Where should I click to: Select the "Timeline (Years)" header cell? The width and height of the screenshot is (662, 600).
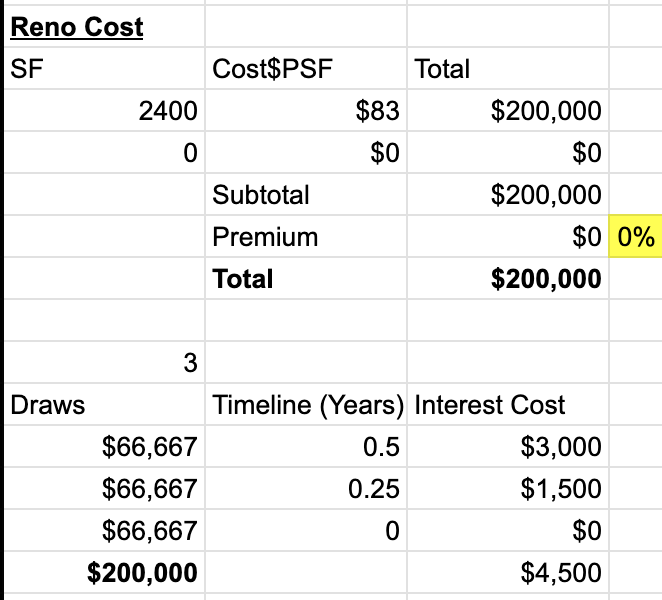(x=308, y=405)
